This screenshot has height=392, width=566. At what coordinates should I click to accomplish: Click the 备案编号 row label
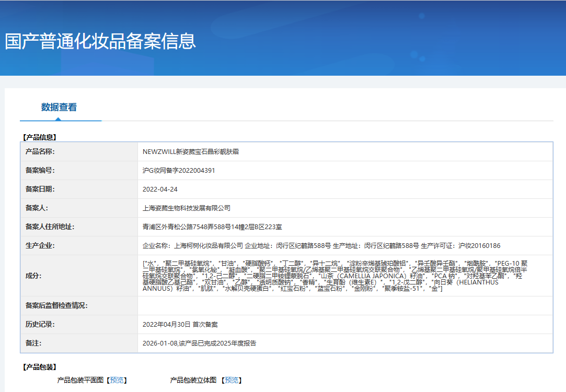(40, 171)
